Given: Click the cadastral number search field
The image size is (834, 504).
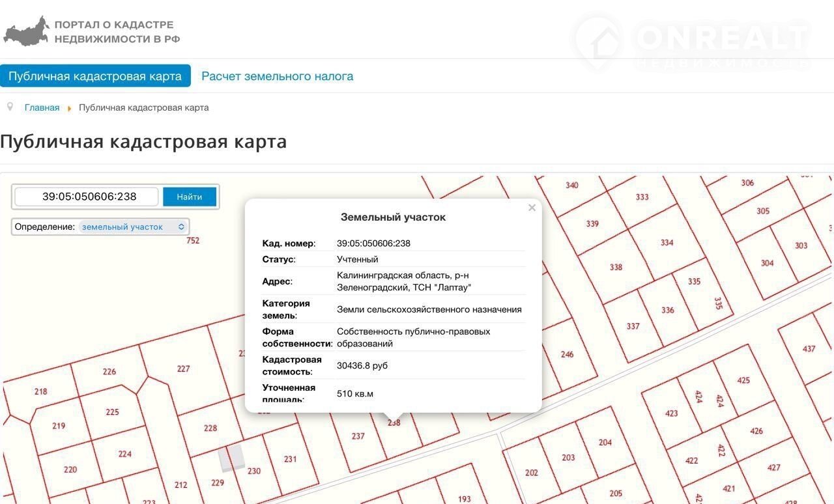Looking at the screenshot, I should [x=87, y=197].
